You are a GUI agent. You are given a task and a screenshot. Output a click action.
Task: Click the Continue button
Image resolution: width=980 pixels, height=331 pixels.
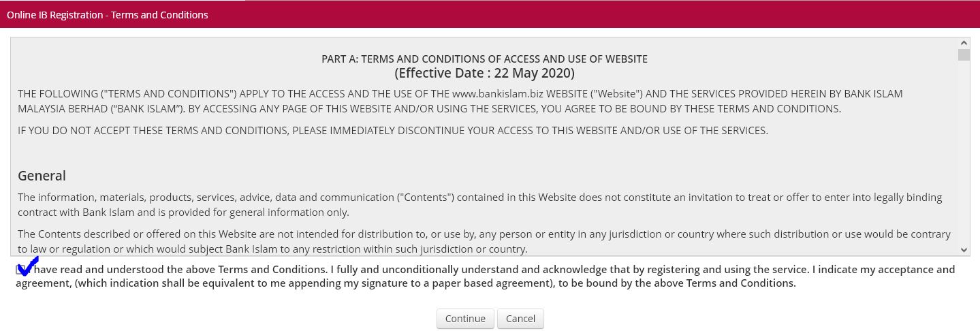coord(465,319)
